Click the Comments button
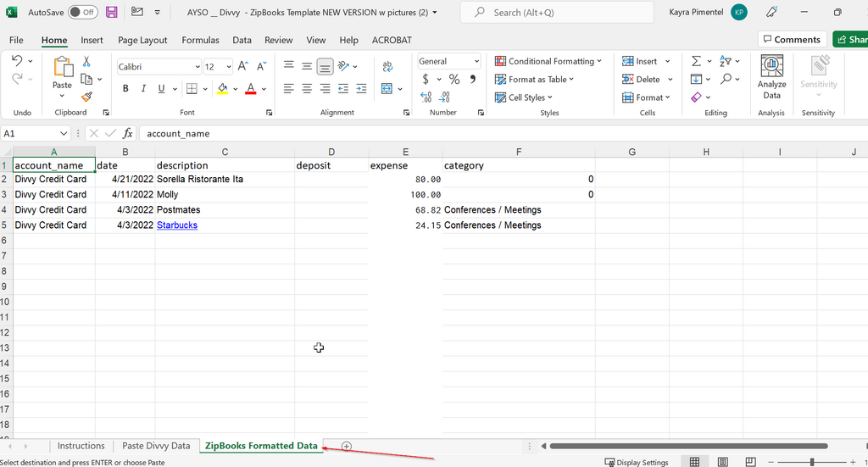The height and width of the screenshot is (467, 868). point(790,40)
